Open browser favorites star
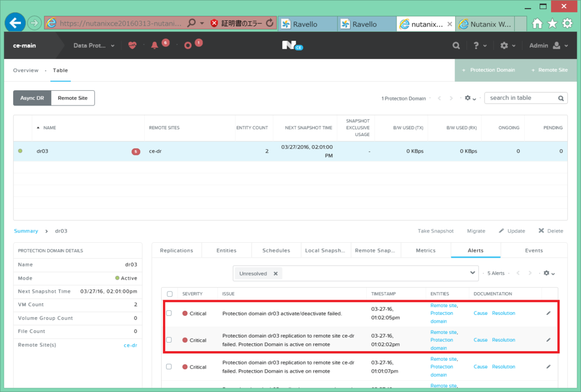This screenshot has width=581, height=392. (552, 24)
